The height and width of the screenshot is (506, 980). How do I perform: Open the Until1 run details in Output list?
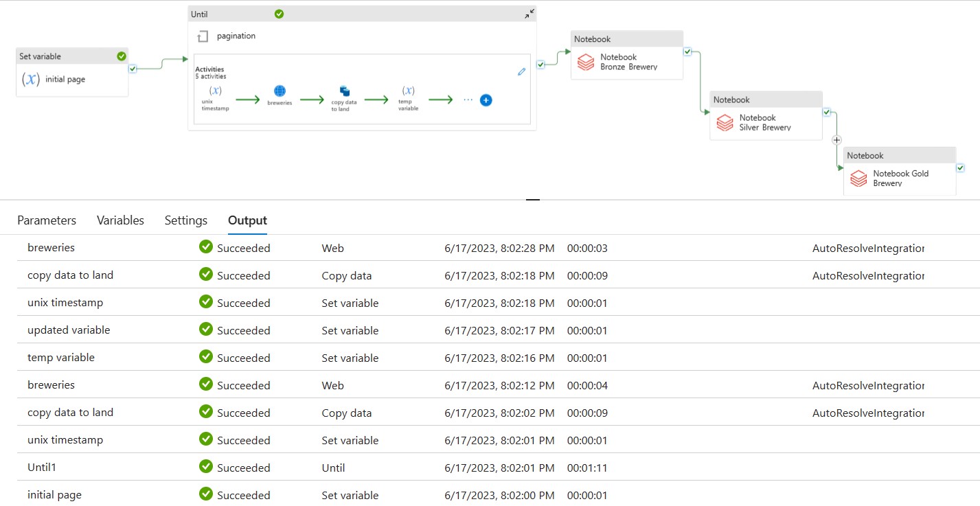coord(41,467)
